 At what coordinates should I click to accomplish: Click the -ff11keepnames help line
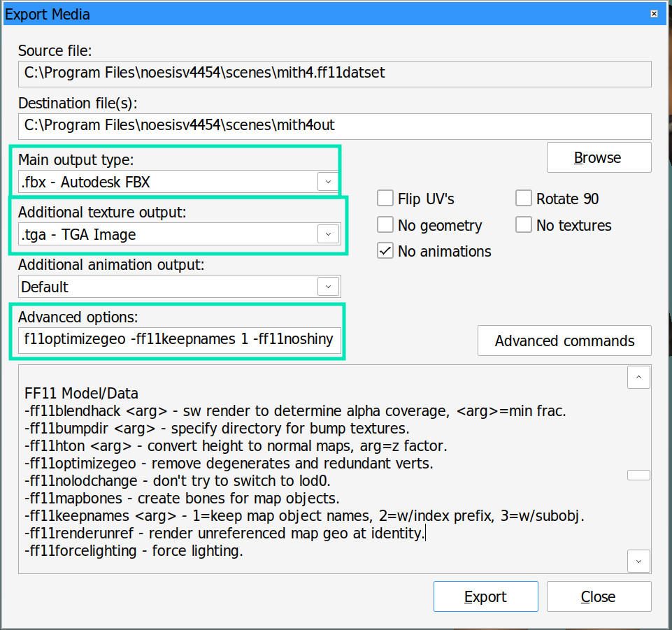click(x=304, y=516)
